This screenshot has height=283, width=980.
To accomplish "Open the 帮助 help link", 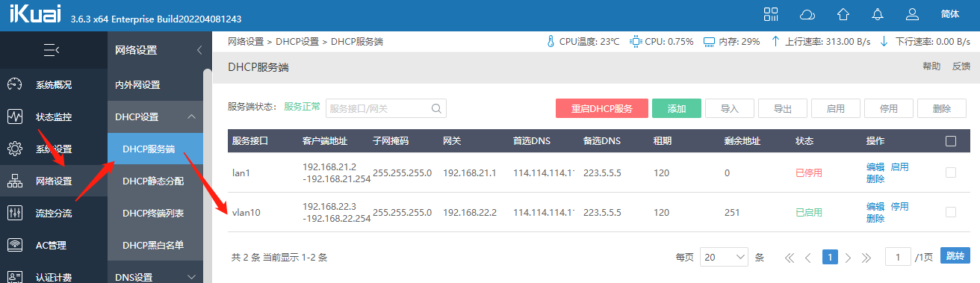I will [931, 66].
